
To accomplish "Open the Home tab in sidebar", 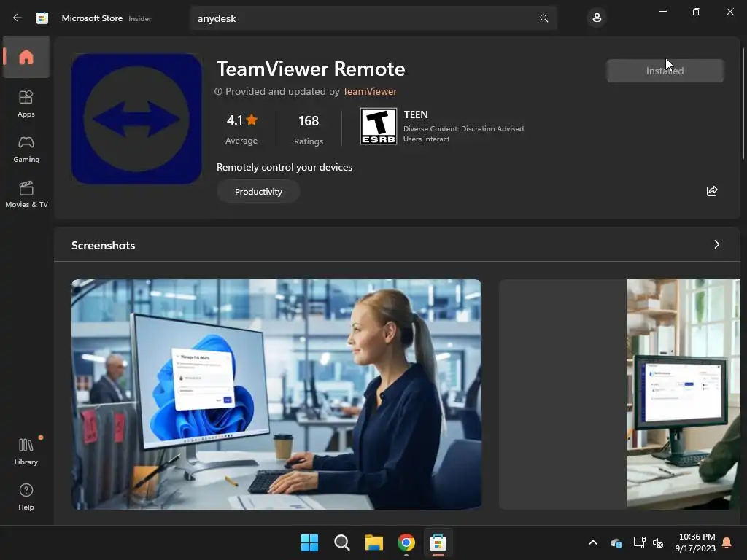I will pos(26,57).
